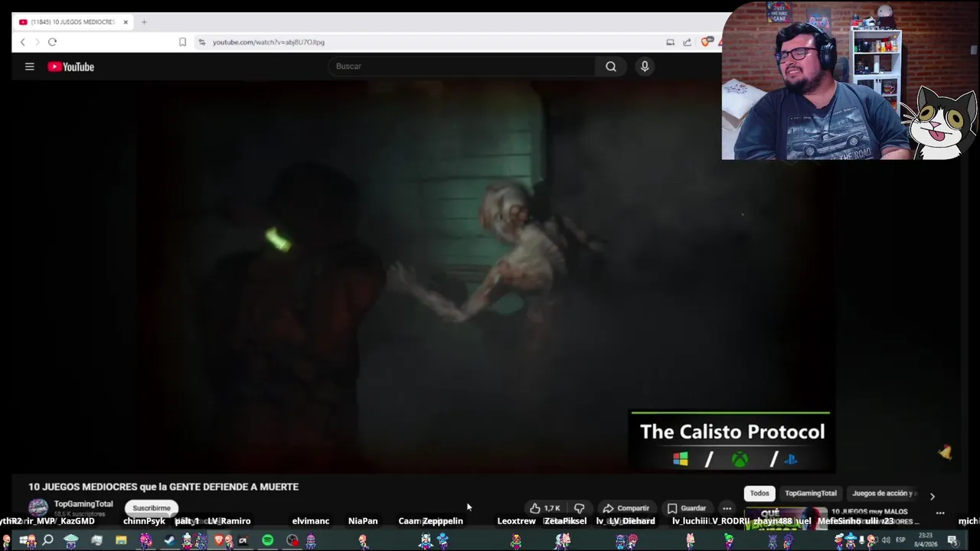Open the taskbar notification center icon

[953, 541]
